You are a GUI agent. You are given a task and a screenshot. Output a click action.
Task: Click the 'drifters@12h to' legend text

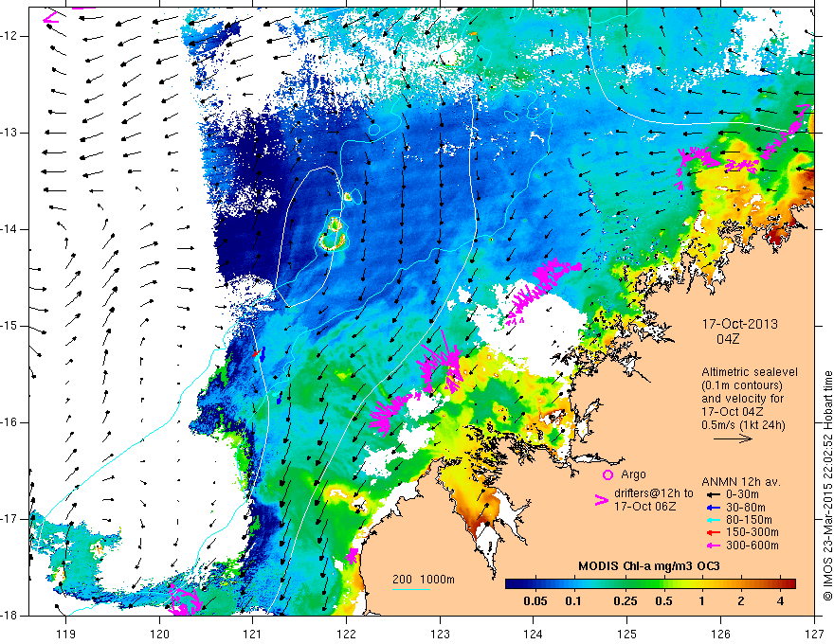[654, 493]
